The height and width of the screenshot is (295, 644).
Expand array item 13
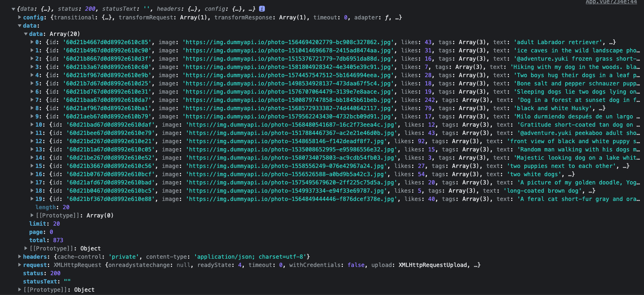tap(33, 149)
